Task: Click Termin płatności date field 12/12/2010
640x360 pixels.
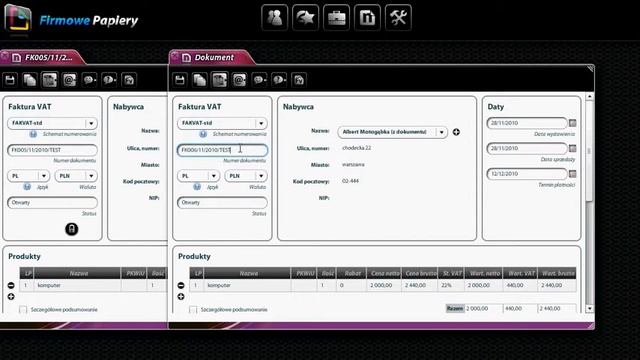Action: click(527, 174)
